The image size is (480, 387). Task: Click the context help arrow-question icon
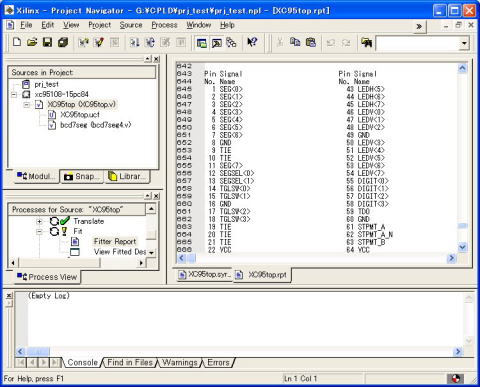click(x=252, y=42)
